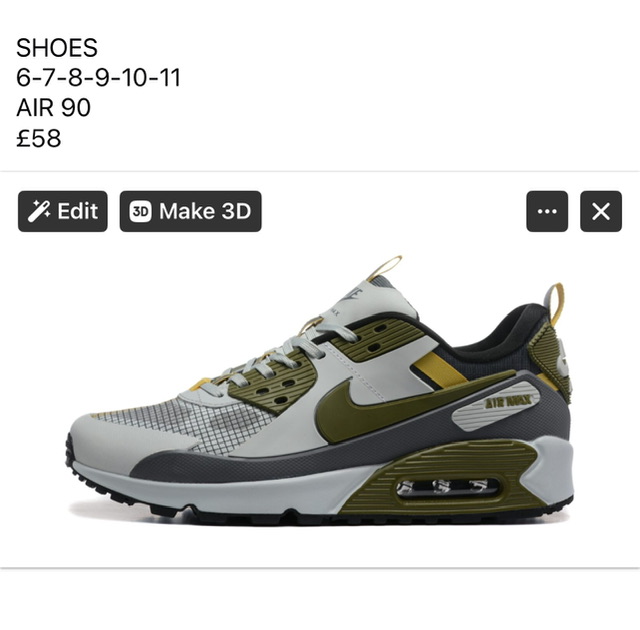640x630 pixels.
Task: Click the blank area below the photo
Action: [x=320, y=599]
